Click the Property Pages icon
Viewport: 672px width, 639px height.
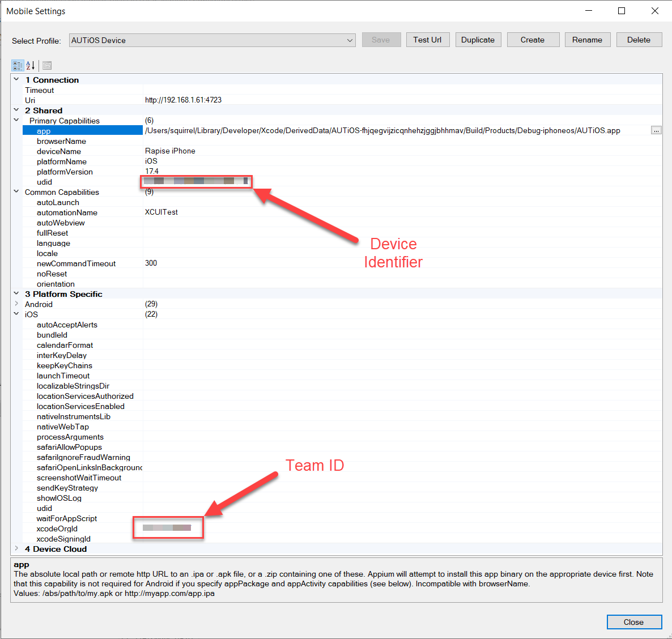[47, 65]
